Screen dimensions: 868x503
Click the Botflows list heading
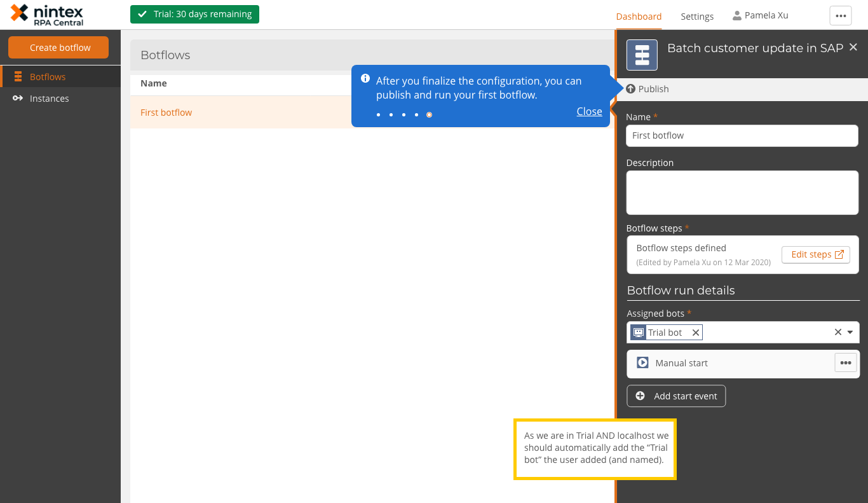[x=165, y=55]
